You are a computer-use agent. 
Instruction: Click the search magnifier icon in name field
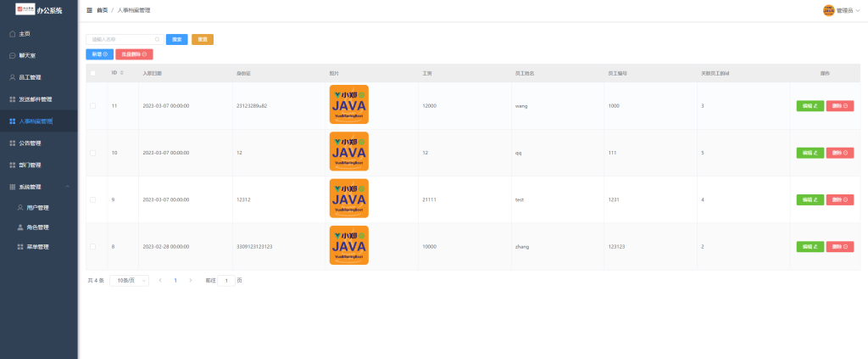(x=157, y=39)
